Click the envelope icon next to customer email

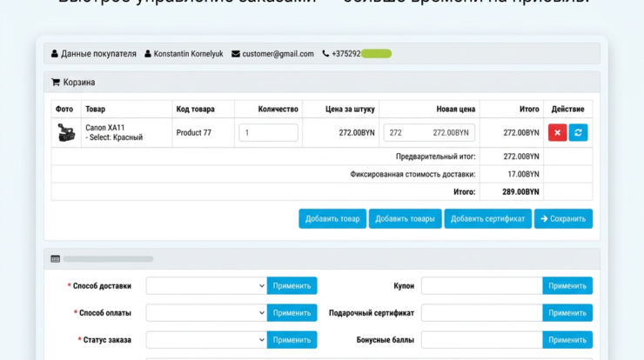[x=236, y=54]
